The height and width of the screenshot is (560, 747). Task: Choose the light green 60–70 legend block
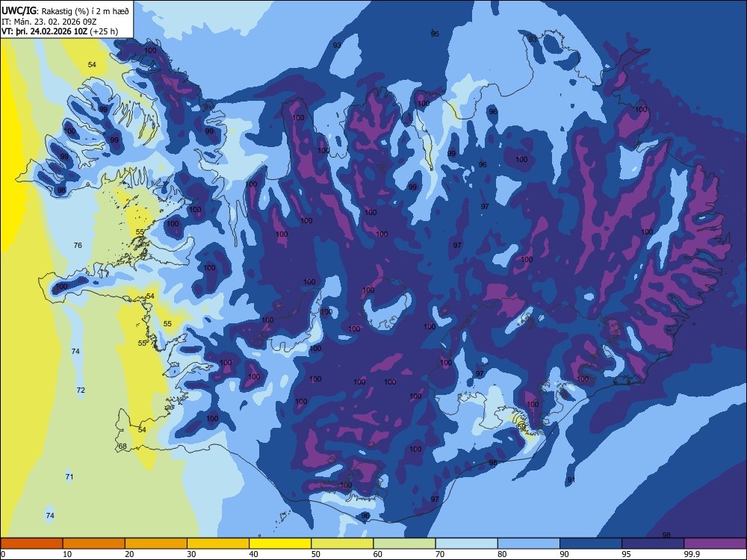[x=404, y=544]
